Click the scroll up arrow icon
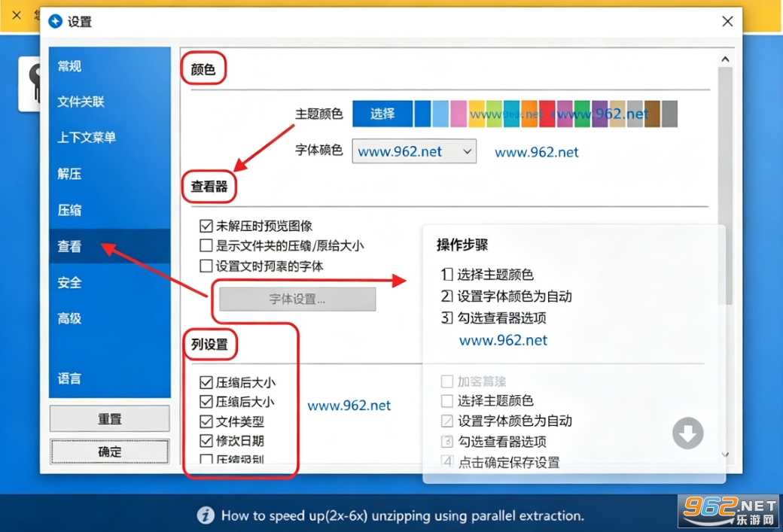Viewport: 783px width, 532px height. click(x=725, y=59)
